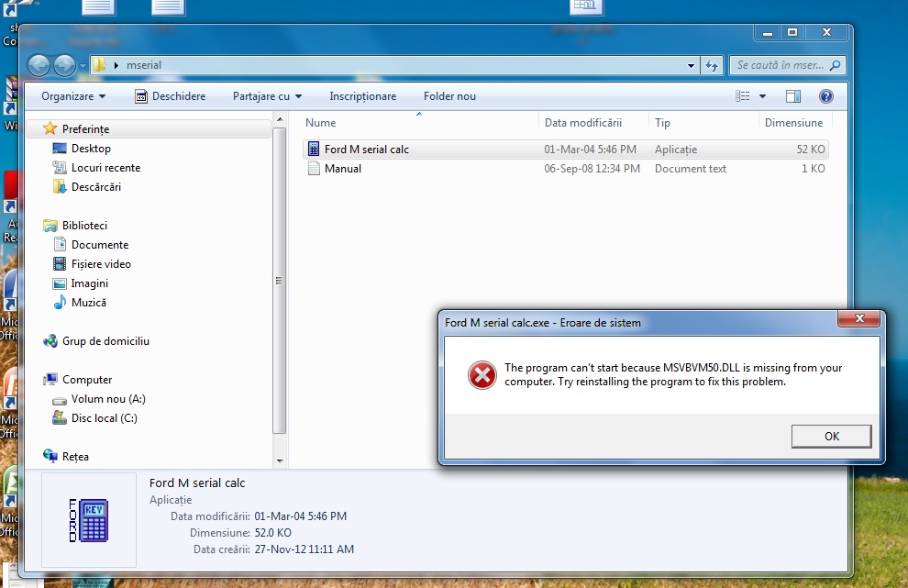The image size is (908, 588).
Task: Select Disc local (C:) drive
Action: (x=104, y=418)
